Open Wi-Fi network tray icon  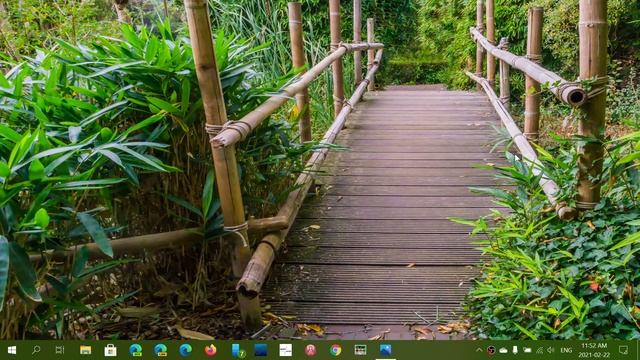pos(540,350)
